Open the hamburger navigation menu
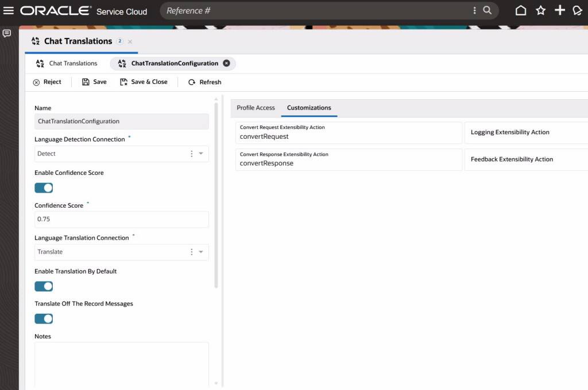Viewport: 588px width, 390px height. pyautogui.click(x=9, y=10)
